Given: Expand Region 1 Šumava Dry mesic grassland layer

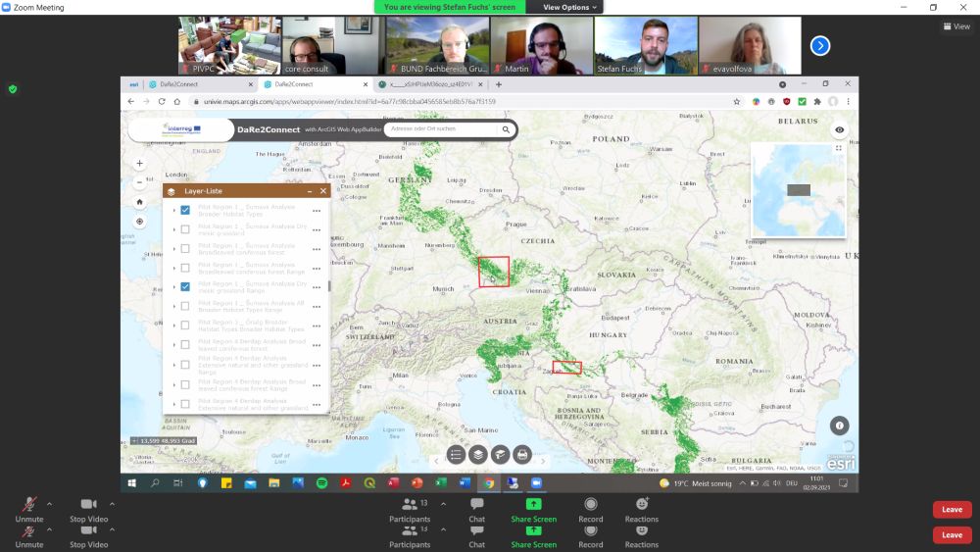Looking at the screenshot, I should click(x=173, y=229).
